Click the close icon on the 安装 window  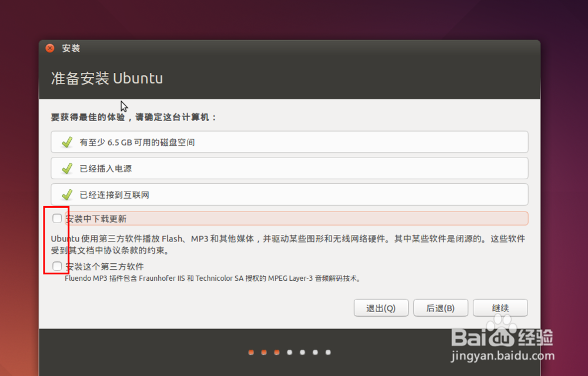[x=49, y=48]
